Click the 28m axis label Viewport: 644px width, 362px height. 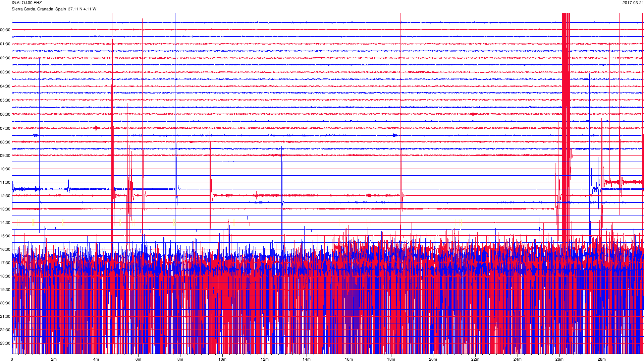pyautogui.click(x=602, y=359)
